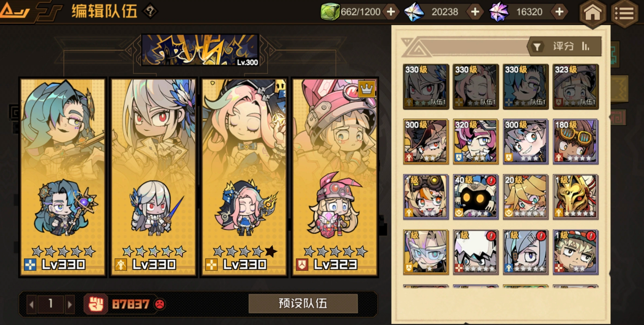
Task: Select the level 320 pink-haired hero
Action: (475, 142)
